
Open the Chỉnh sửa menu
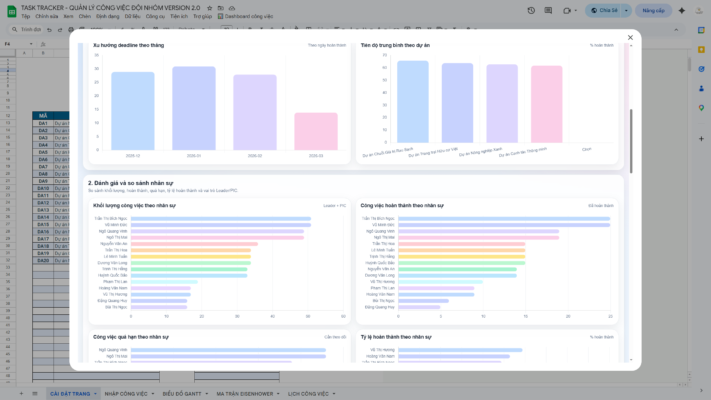[x=47, y=16]
